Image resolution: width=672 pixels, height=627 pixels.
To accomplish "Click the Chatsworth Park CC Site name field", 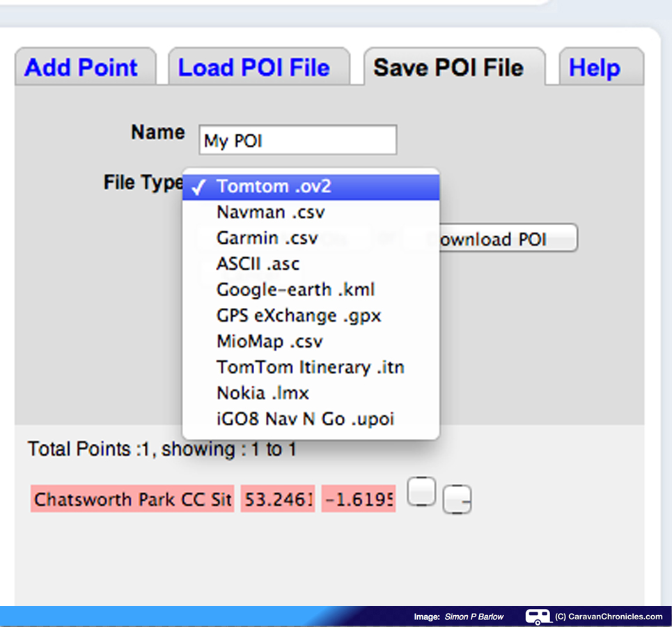I will point(132,500).
